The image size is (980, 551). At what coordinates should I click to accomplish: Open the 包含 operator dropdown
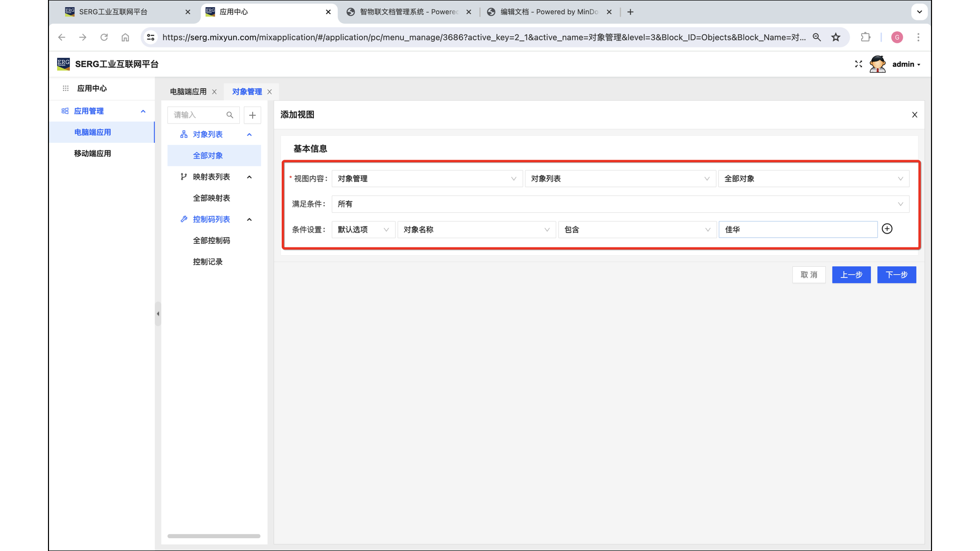point(636,230)
